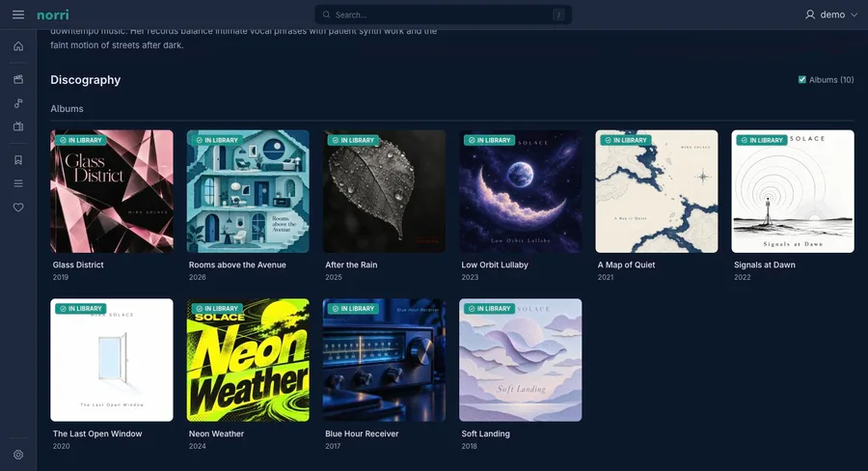This screenshot has width=868, height=471.
Task: Open The Last Open Window cover
Action: [x=112, y=360]
